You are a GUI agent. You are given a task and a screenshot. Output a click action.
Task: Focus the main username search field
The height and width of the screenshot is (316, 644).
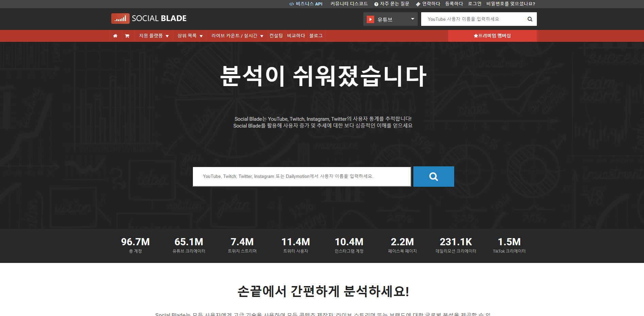click(302, 177)
